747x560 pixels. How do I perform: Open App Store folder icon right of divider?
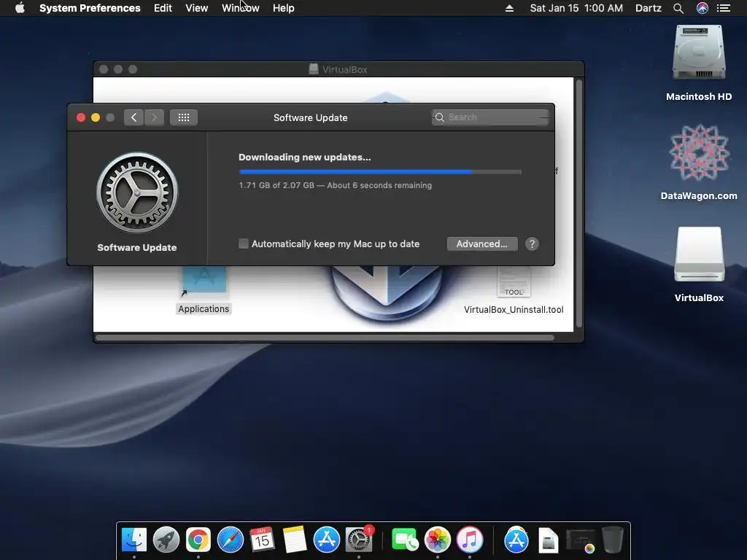coord(516,540)
